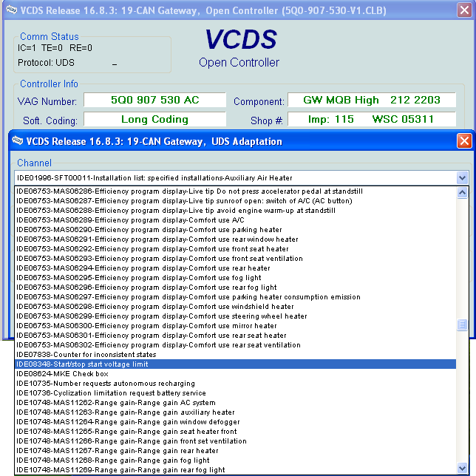This screenshot has width=476, height=476.
Task: Select IDE08348 Start/stop start voltage limit
Action: (x=235, y=364)
